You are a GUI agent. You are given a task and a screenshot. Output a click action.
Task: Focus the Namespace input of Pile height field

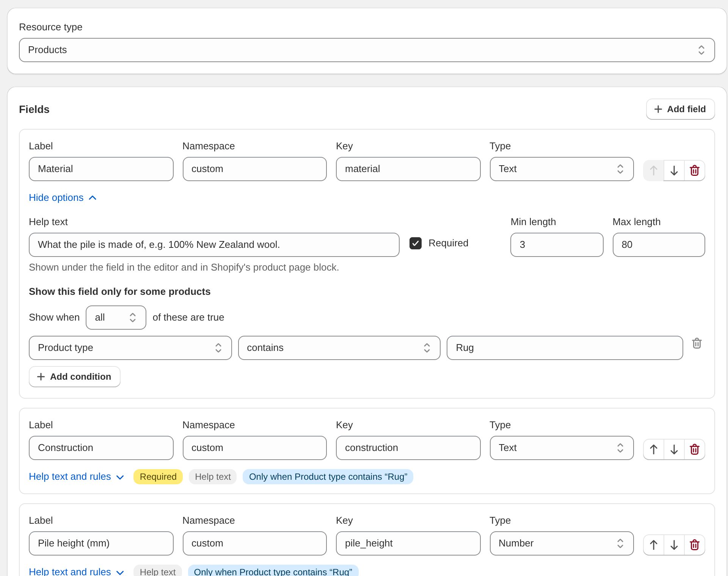point(254,543)
